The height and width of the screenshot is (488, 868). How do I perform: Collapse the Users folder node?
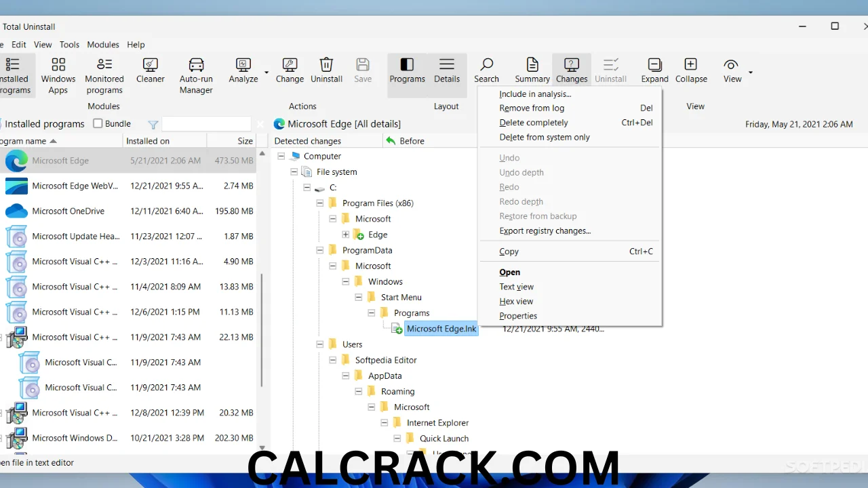click(x=319, y=344)
